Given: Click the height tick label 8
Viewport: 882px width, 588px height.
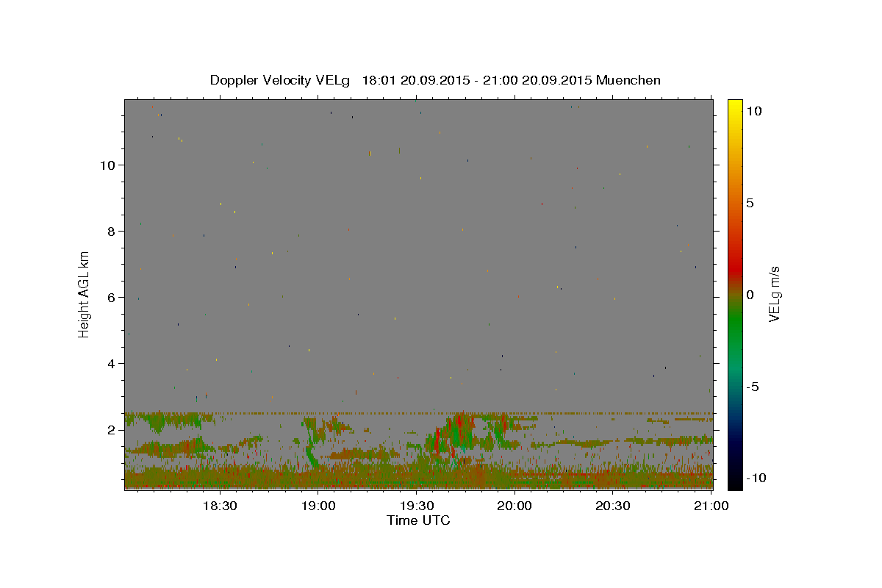Looking at the screenshot, I should pyautogui.click(x=112, y=232).
